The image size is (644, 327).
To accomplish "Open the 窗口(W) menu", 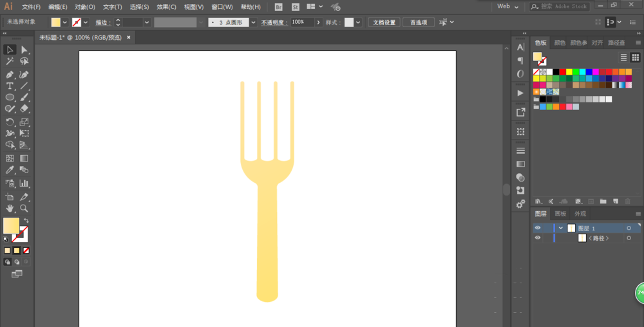I will pyautogui.click(x=222, y=7).
